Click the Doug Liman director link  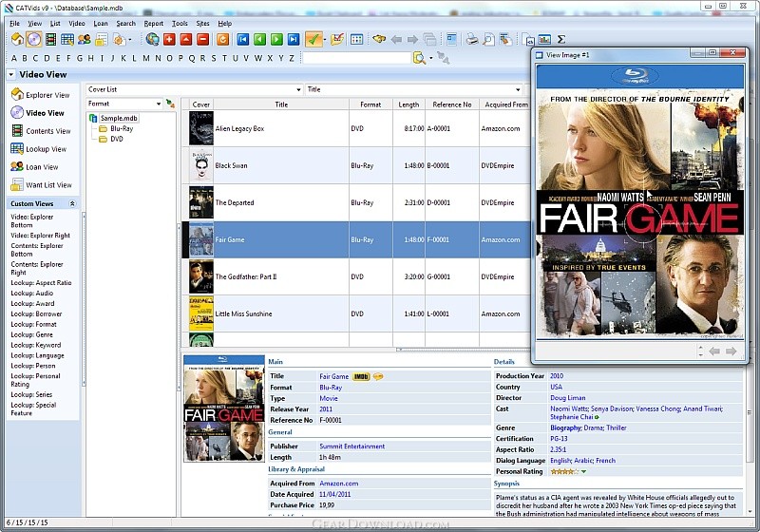pos(567,398)
